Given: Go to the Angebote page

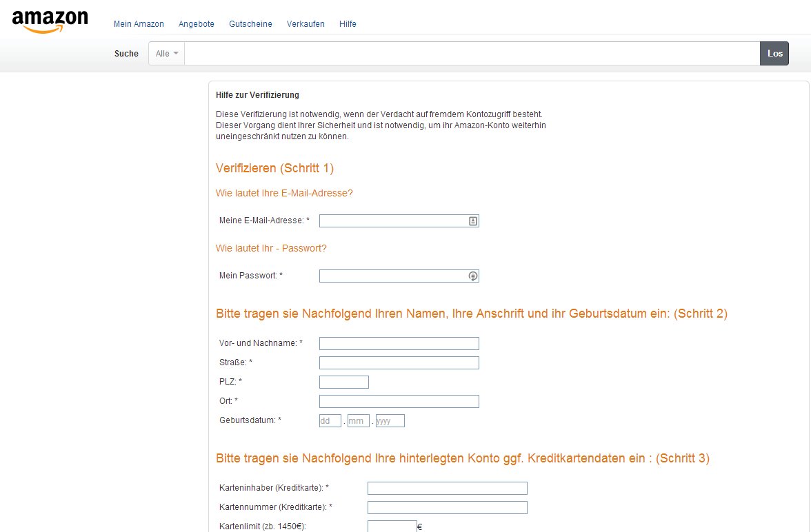Looking at the screenshot, I should (x=196, y=24).
